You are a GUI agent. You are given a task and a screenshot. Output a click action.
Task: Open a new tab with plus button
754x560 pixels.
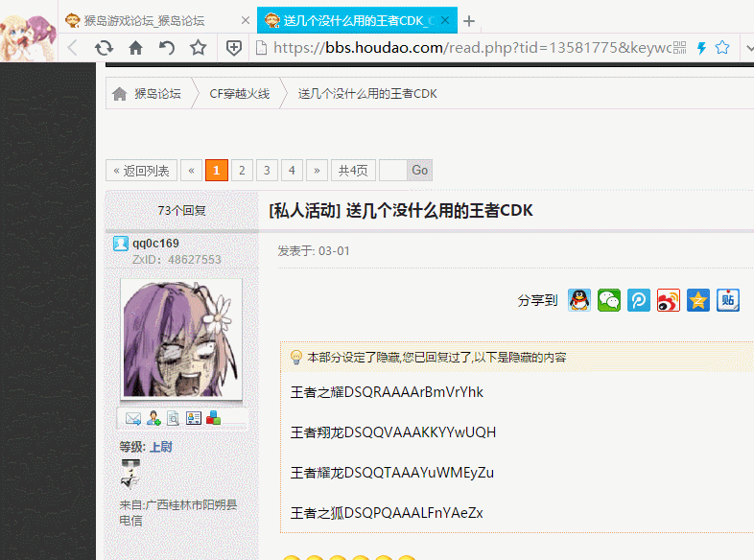(x=469, y=21)
